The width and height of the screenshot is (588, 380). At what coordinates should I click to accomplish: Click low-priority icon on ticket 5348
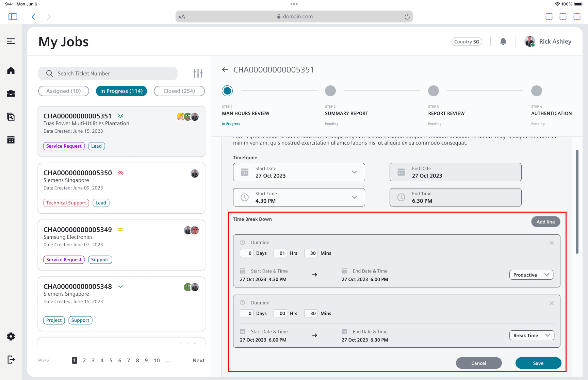120,286
